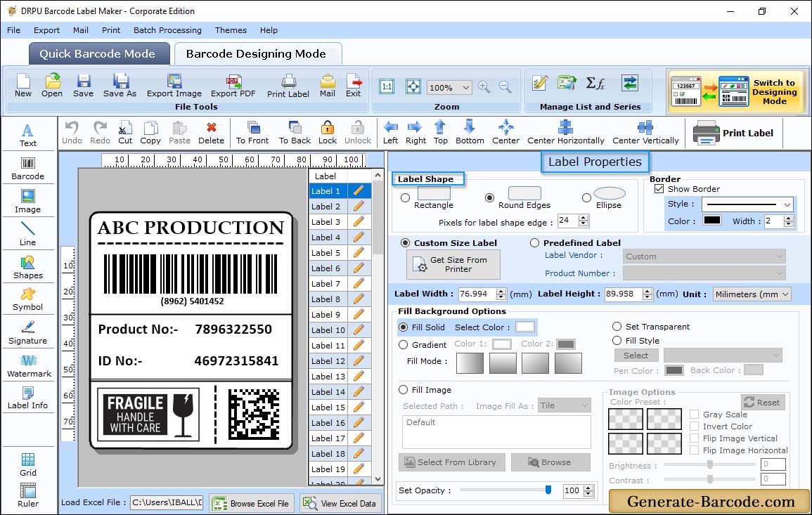Open Batch Processing menu

[167, 30]
